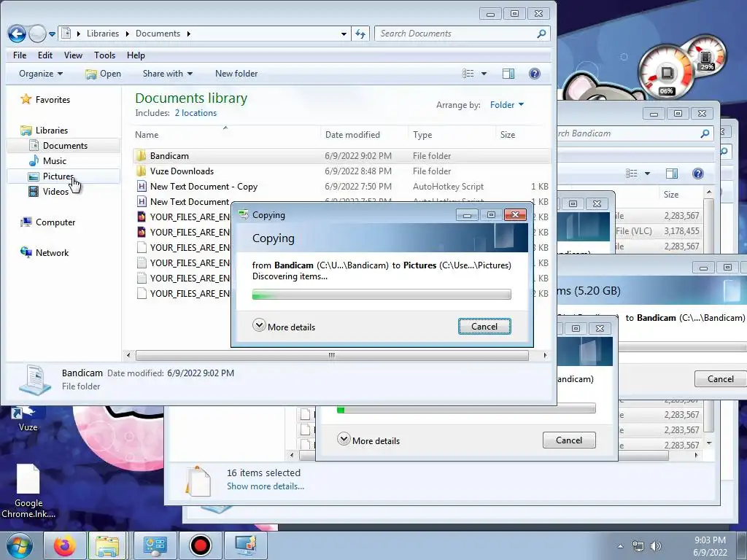The height and width of the screenshot is (560, 747).
Task: Click help icon in the Bandicam window
Action: tap(698, 174)
